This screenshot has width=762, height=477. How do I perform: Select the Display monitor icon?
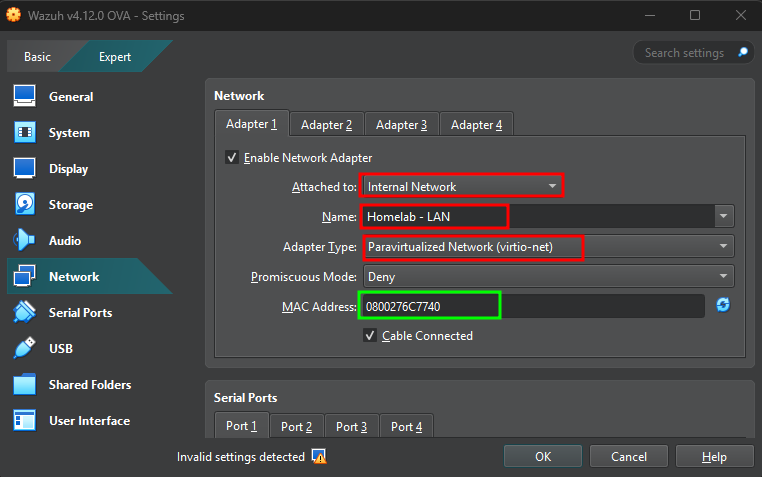(24, 169)
